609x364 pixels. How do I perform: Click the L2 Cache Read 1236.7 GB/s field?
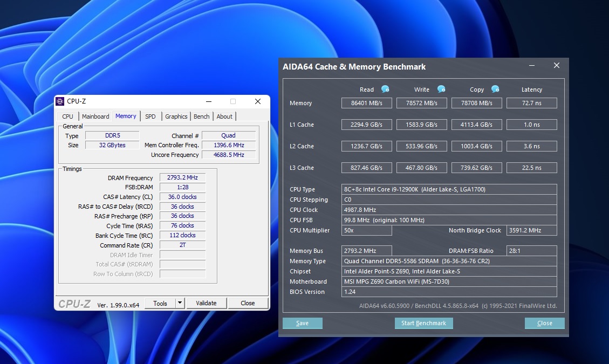[367, 146]
